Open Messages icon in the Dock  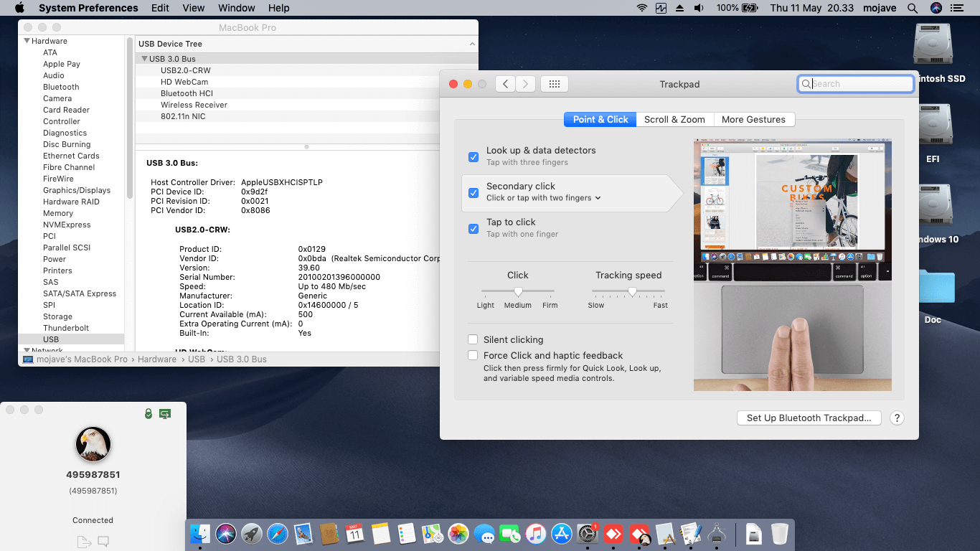pos(484,534)
